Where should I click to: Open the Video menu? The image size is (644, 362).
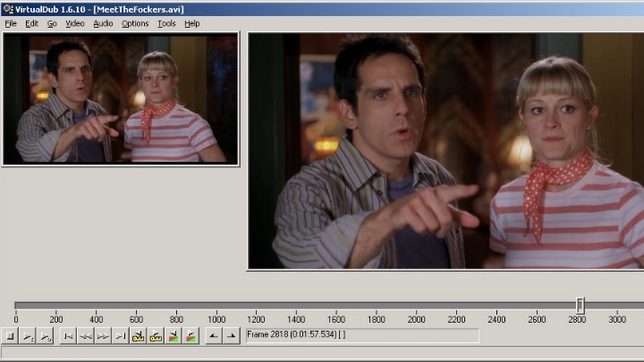tap(75, 23)
